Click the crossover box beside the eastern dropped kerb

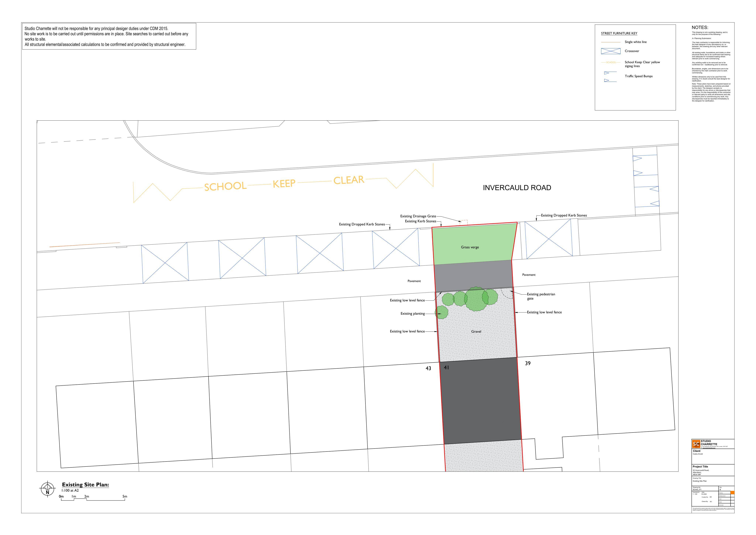(549, 239)
